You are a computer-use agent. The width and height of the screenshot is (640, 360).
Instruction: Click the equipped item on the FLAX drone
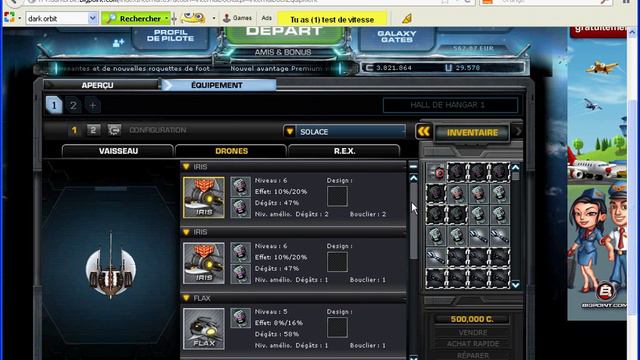click(240, 318)
